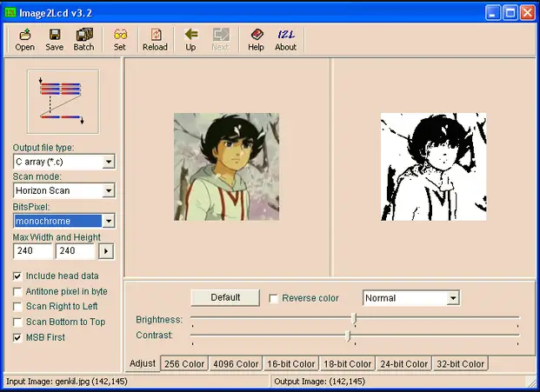Image resolution: width=540 pixels, height=392 pixels.
Task: Maximize the Image2Lcd window
Action: [x=510, y=13]
